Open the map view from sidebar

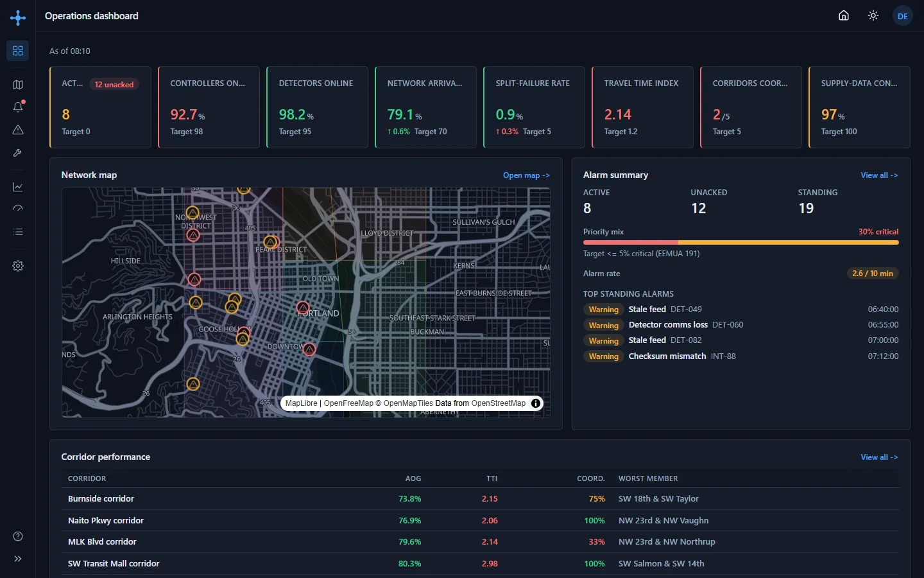tap(18, 85)
